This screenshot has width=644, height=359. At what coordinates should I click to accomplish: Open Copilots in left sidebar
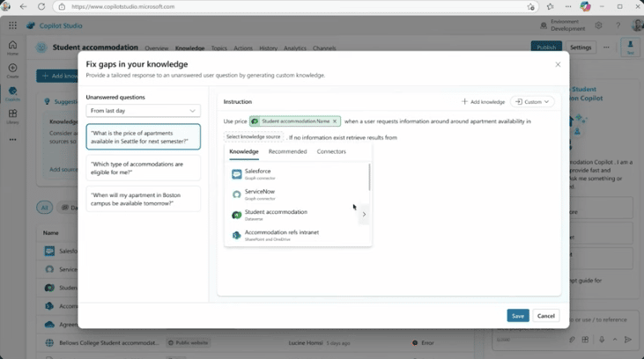coord(12,94)
